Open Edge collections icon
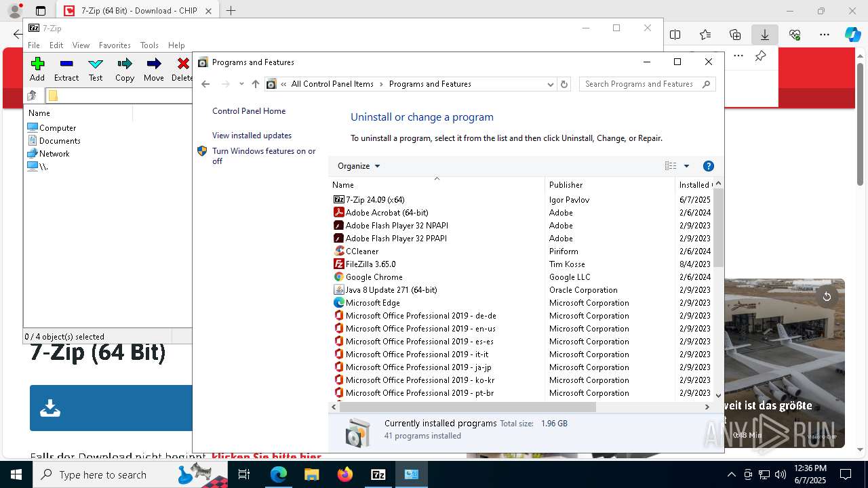The image size is (868, 488). click(735, 35)
